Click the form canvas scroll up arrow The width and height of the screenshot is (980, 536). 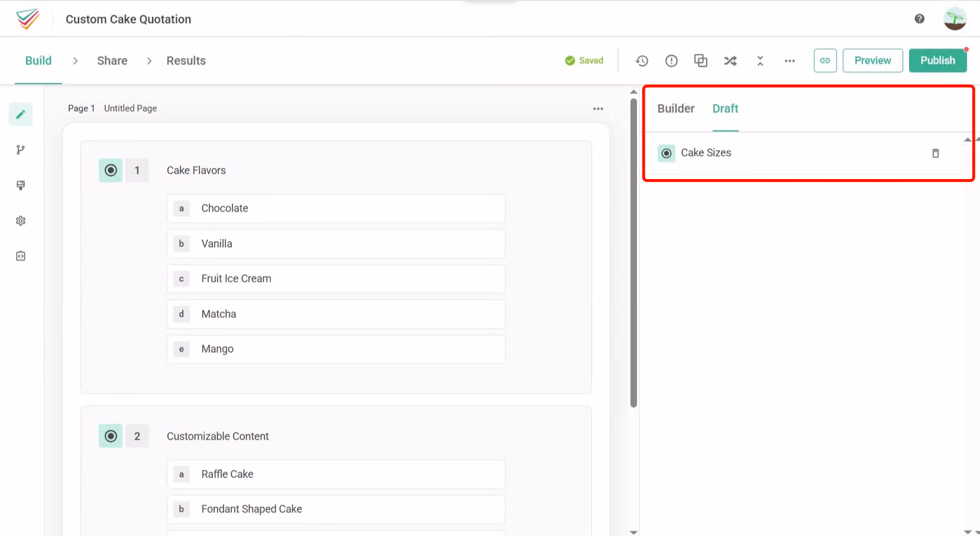(x=634, y=92)
